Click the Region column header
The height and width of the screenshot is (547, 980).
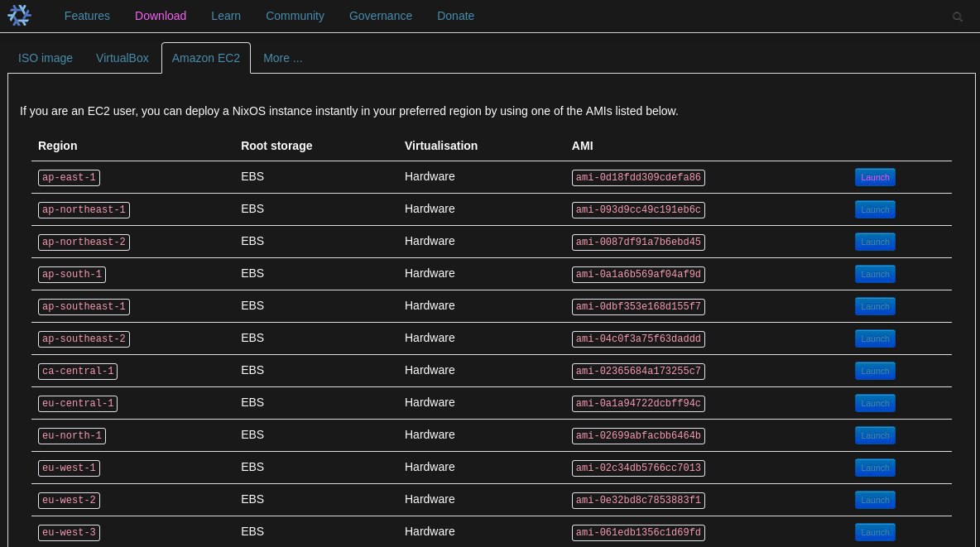[57, 146]
